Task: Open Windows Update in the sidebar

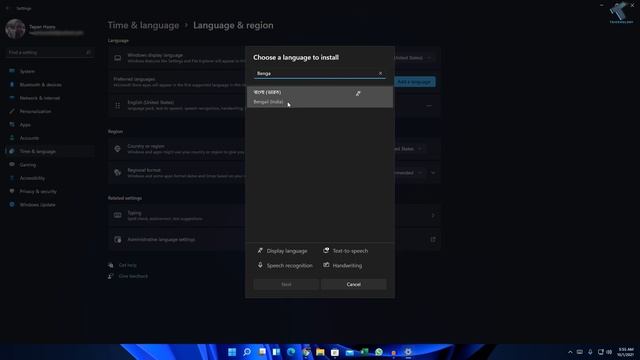Action: pyautogui.click(x=49, y=205)
